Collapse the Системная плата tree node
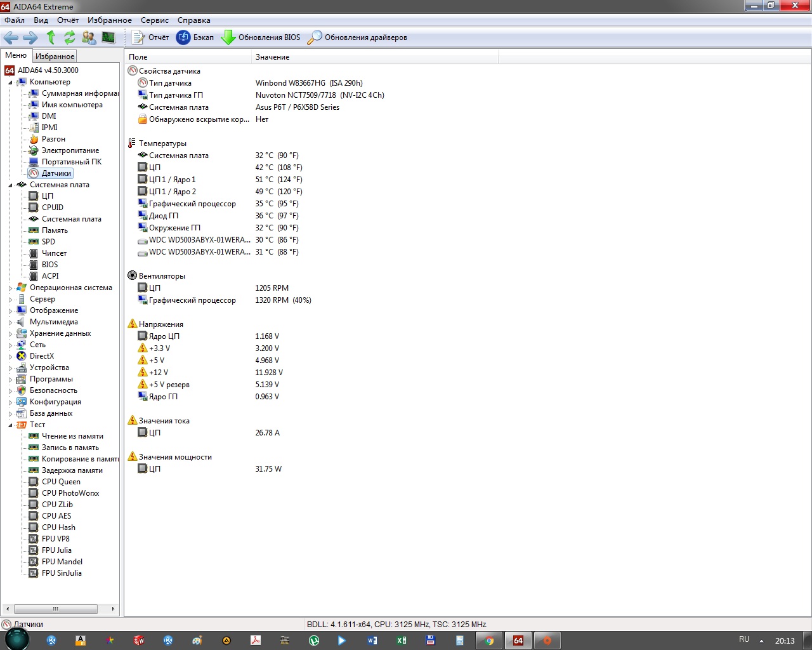 [x=10, y=185]
